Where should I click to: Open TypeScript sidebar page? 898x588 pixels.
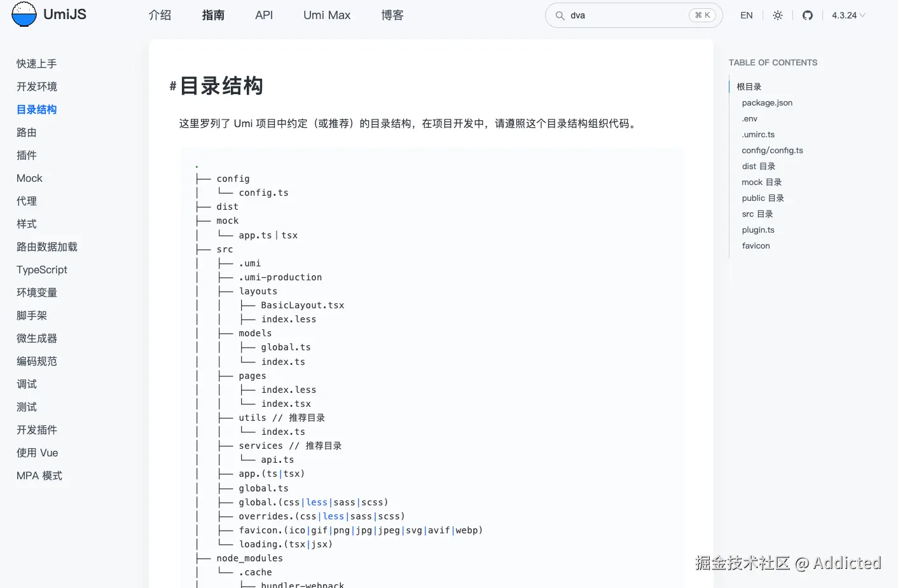(x=42, y=270)
